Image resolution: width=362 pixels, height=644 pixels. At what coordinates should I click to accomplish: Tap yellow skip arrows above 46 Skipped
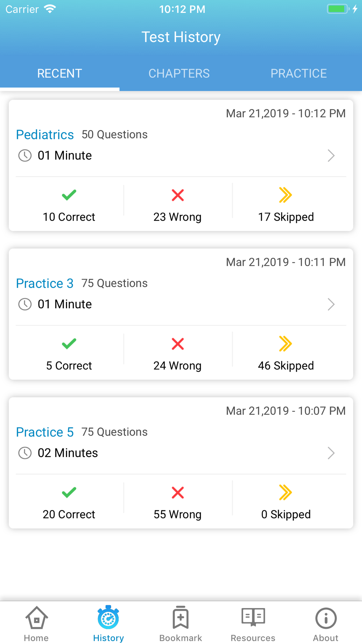(x=286, y=344)
